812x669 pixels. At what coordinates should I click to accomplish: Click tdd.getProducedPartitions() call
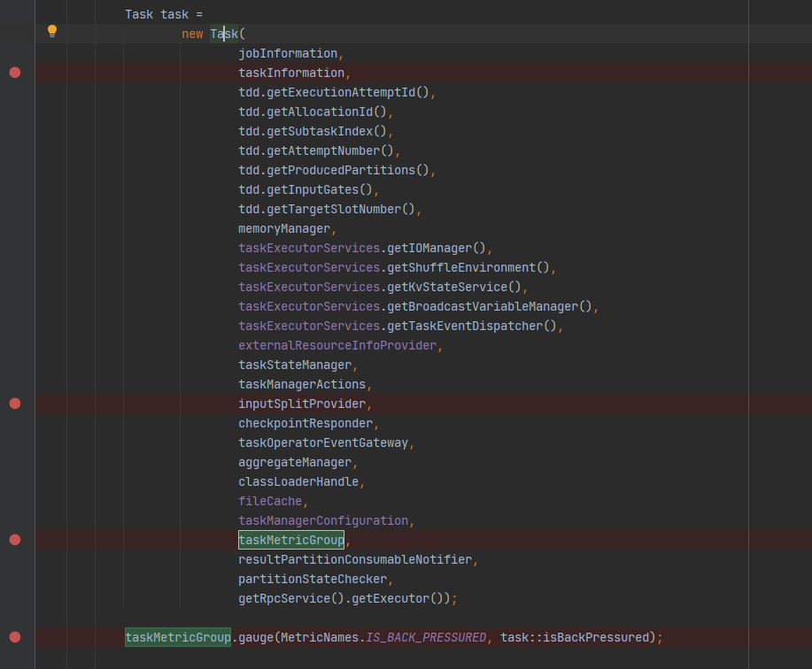[334, 170]
